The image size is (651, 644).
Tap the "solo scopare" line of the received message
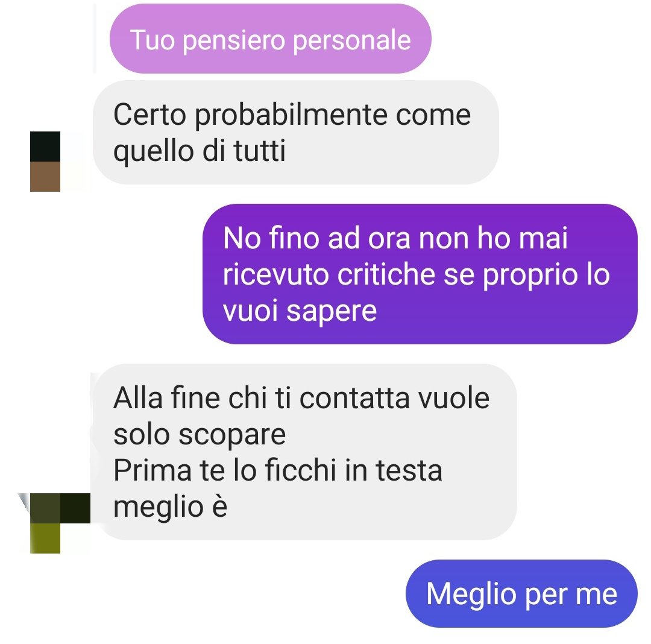[x=200, y=435]
